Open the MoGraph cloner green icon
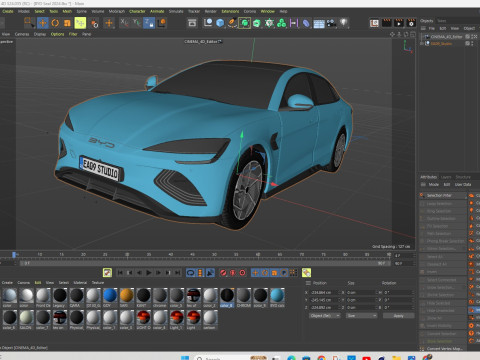Viewport: 480px width, 360px height. coord(282,23)
